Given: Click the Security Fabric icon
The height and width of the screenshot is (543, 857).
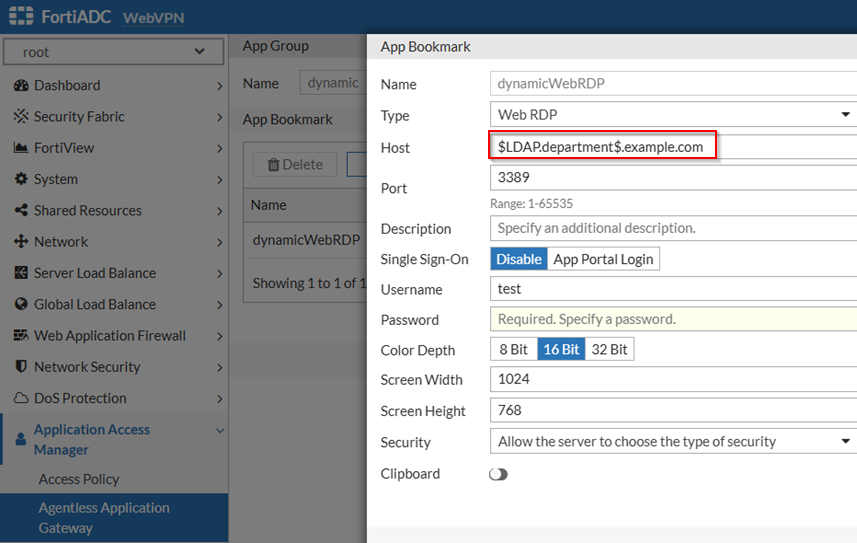Looking at the screenshot, I should point(20,117).
